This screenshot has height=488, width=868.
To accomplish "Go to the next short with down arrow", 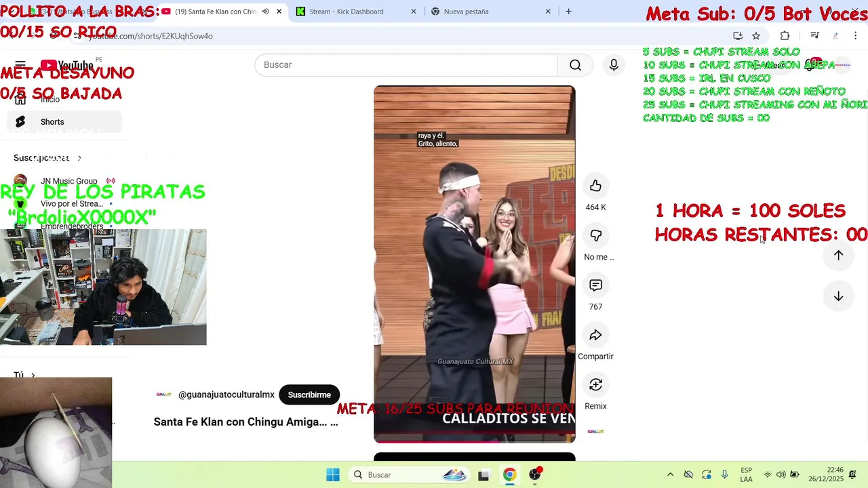I will click(838, 296).
